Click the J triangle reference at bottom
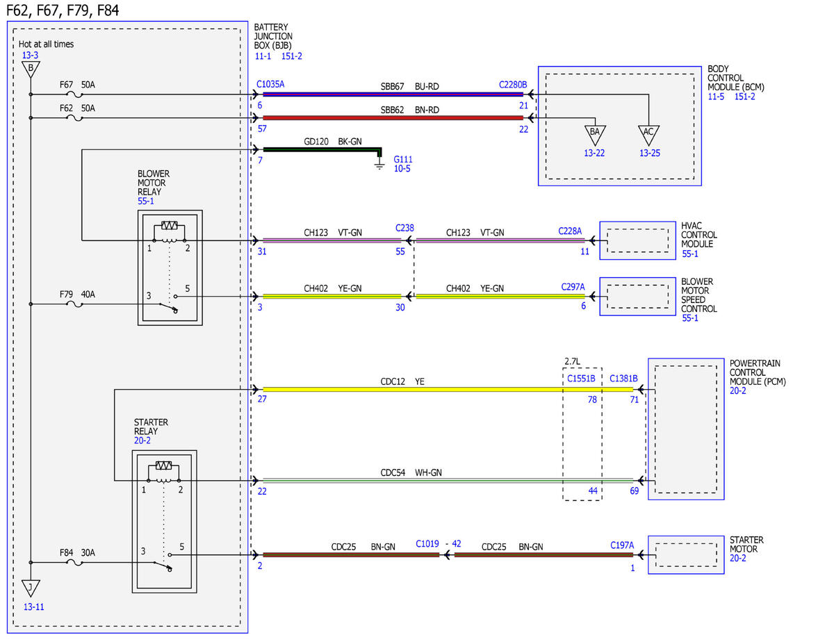834x644 pixels. click(30, 588)
